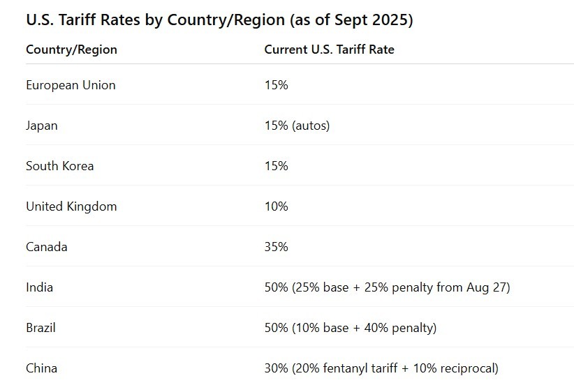This screenshot has height=392, width=574.
Task: Click the South Korea country cell
Action: point(59,166)
